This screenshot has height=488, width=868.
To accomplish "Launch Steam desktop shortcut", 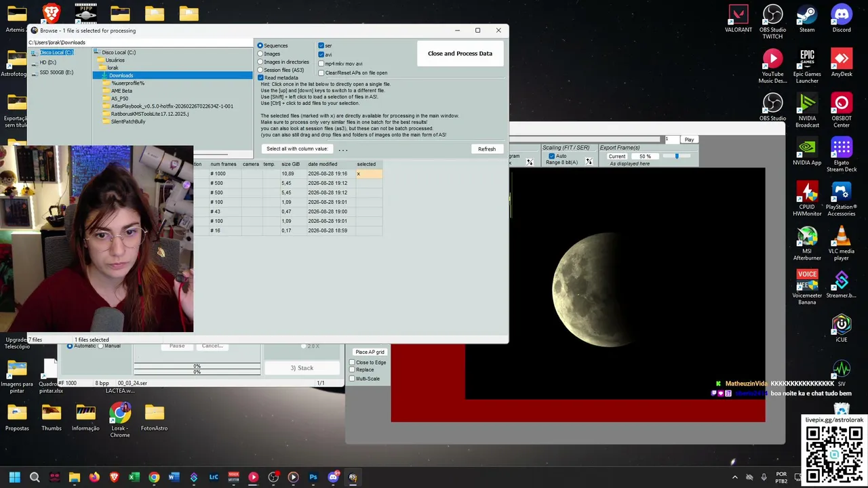I will point(807,19).
